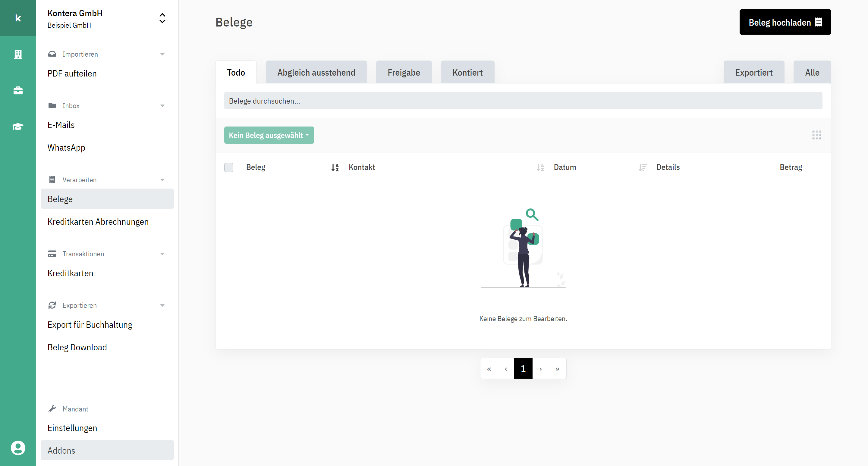Focus the Belege durchsuchen search field
The width and height of the screenshot is (868, 466).
(523, 101)
